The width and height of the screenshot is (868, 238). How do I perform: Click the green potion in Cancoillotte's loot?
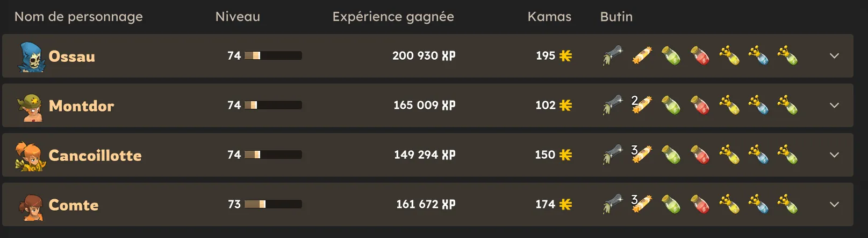pos(671,155)
